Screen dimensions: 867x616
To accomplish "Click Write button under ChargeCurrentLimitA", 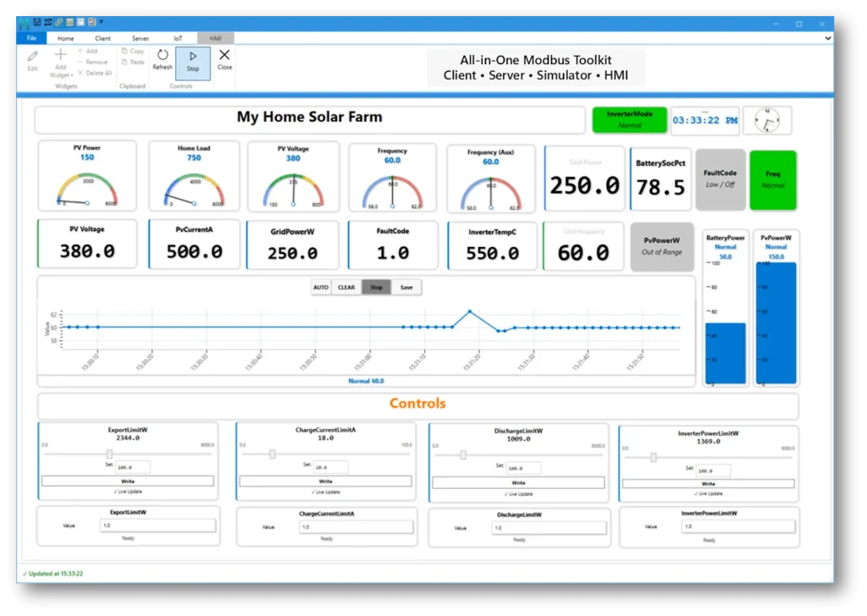I will [326, 481].
